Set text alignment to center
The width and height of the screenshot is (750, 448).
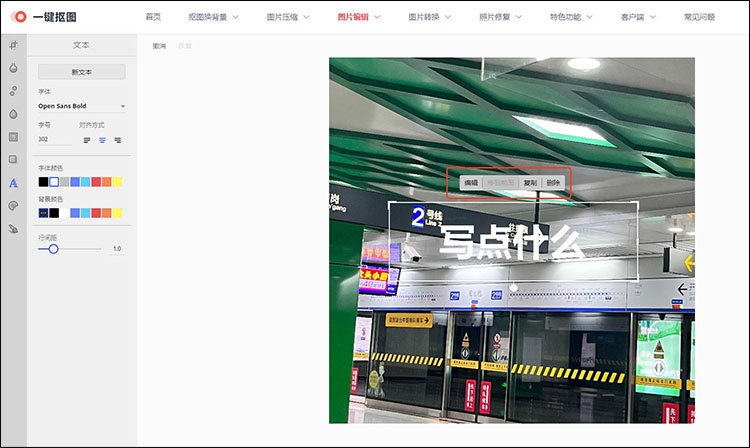pyautogui.click(x=102, y=140)
